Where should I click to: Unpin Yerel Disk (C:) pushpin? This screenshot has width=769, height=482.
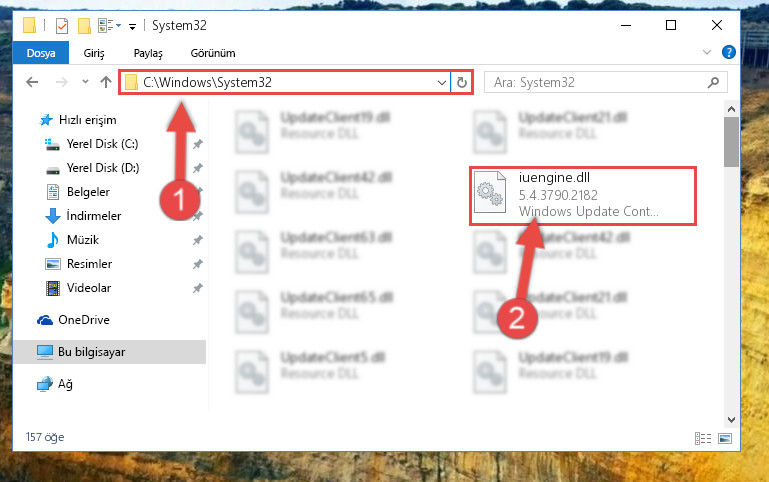click(198, 144)
